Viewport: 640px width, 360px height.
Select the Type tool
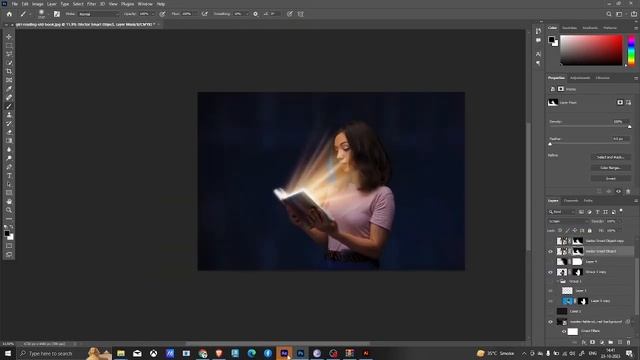pos(9,176)
